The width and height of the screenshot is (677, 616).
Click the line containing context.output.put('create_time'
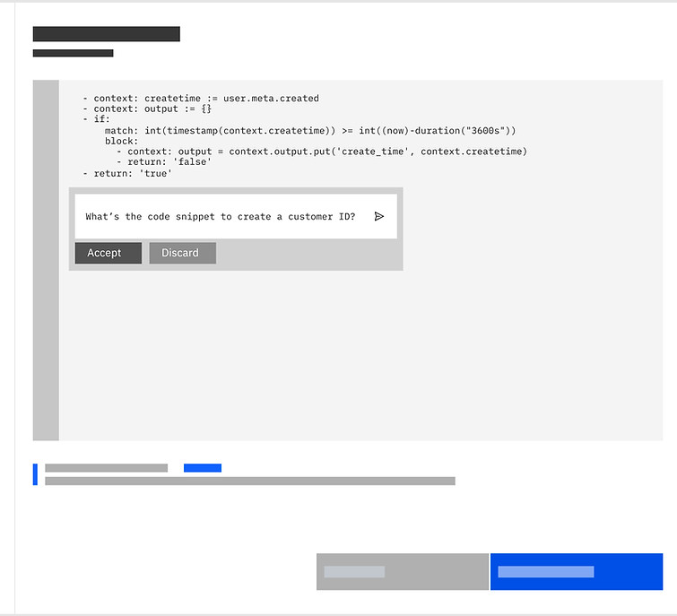[322, 152]
